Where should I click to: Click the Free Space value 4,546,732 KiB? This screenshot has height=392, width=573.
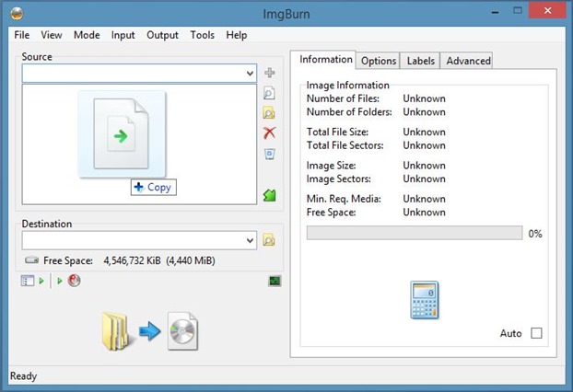tap(132, 260)
